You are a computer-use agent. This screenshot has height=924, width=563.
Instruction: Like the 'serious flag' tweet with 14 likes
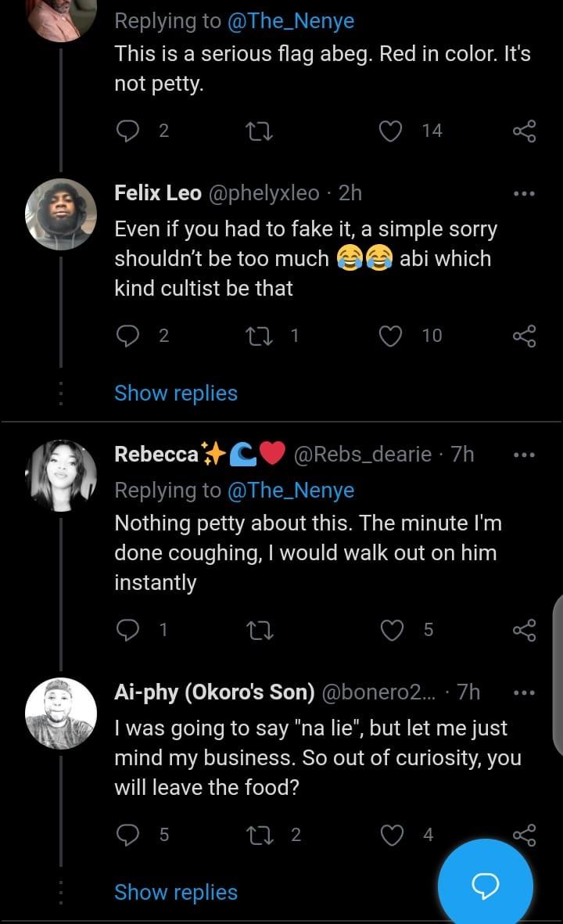(390, 131)
